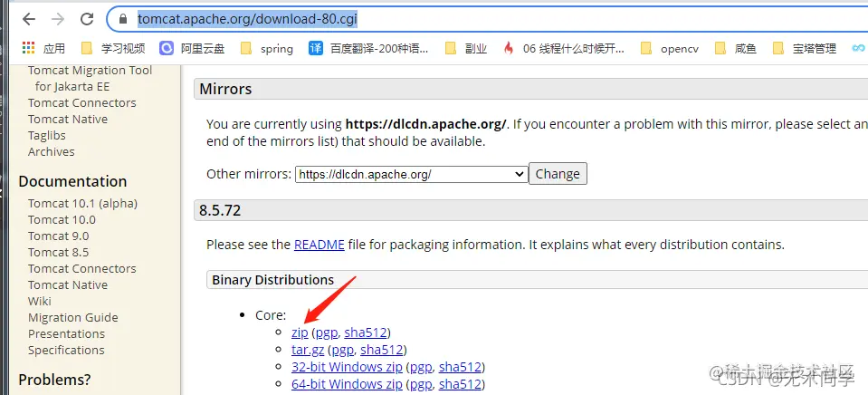The height and width of the screenshot is (395, 868).
Task: Open pgp signature for tar.gz
Action: [343, 350]
